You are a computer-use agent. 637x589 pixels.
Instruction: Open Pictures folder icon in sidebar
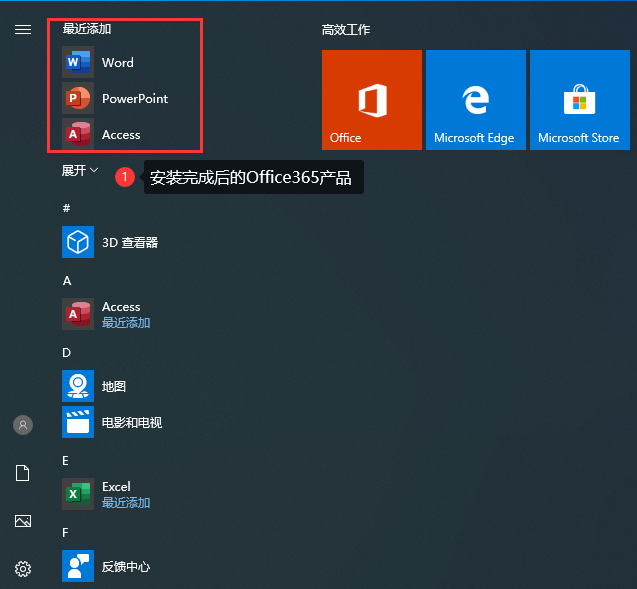23,521
